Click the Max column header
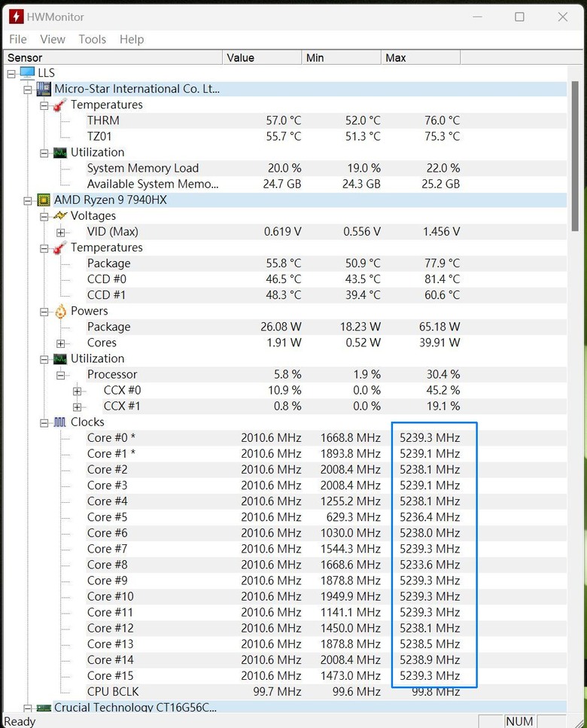This screenshot has width=587, height=728. pos(421,57)
